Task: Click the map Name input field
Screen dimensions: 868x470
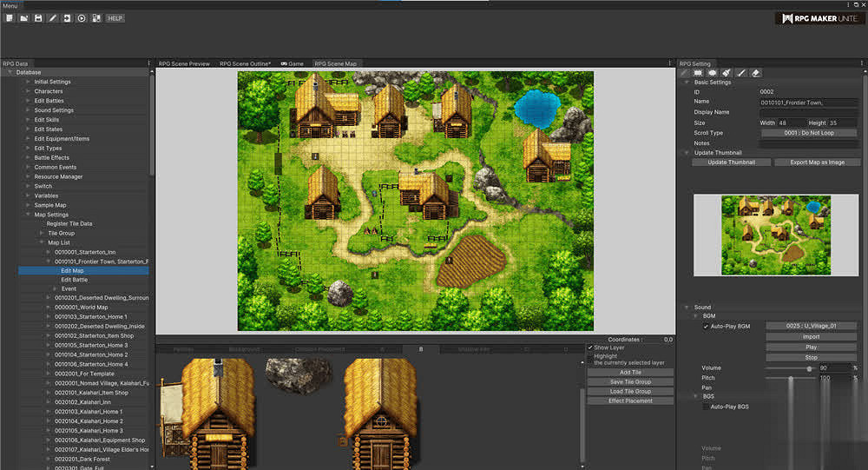Action: (808, 102)
